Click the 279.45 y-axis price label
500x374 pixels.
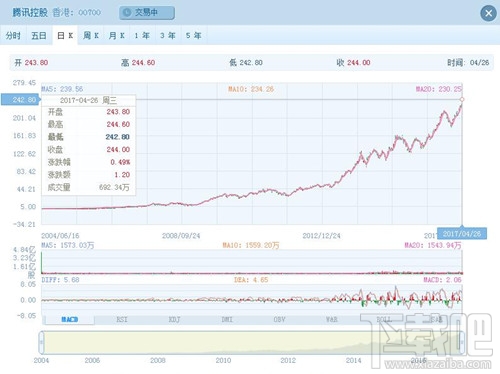(x=24, y=83)
